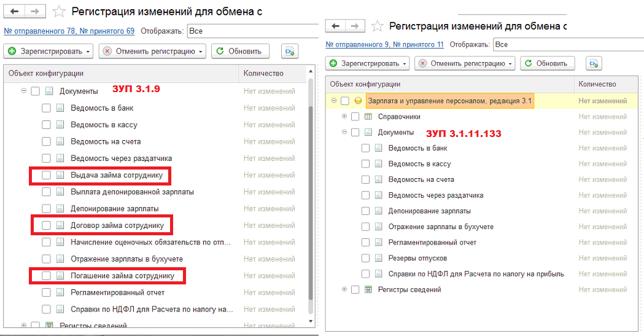644x336 pixels.
Task: Click document icon of Документы node in right window
Action: tap(368, 132)
